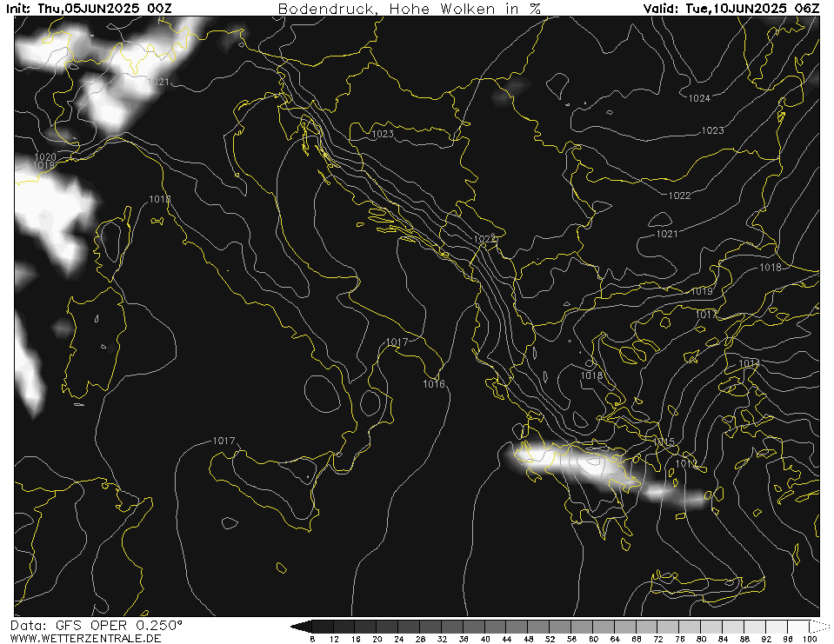
Task: Click the 1014 isobar label
Action: click(x=750, y=363)
